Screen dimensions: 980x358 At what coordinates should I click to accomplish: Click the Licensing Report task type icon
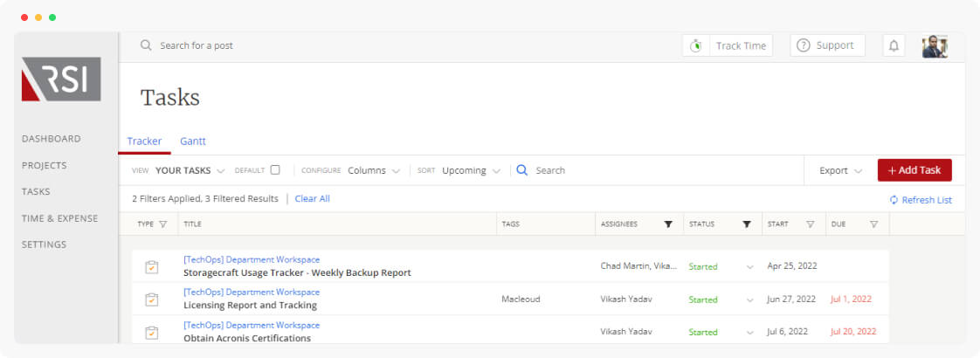tap(151, 299)
